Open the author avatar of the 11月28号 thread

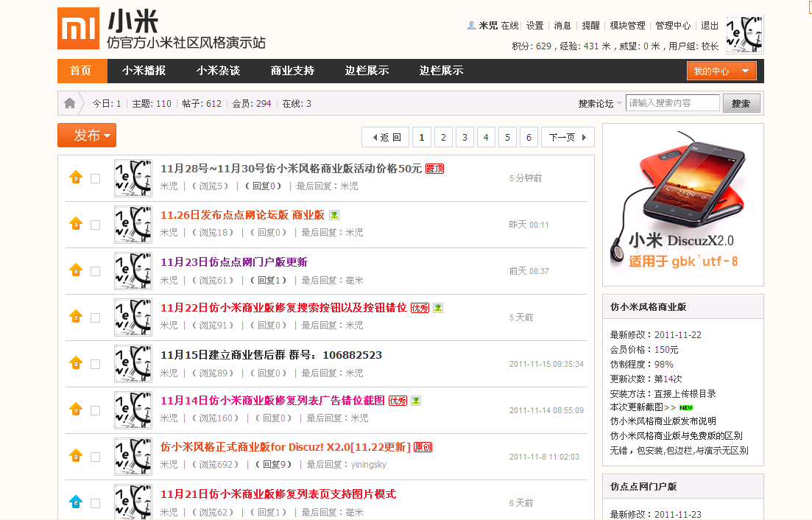[x=133, y=178]
